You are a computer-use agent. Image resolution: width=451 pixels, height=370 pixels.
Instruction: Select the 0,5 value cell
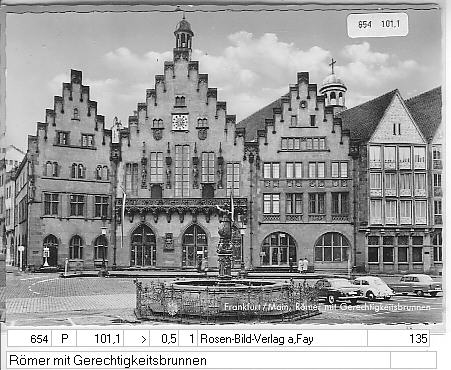(x=164, y=339)
